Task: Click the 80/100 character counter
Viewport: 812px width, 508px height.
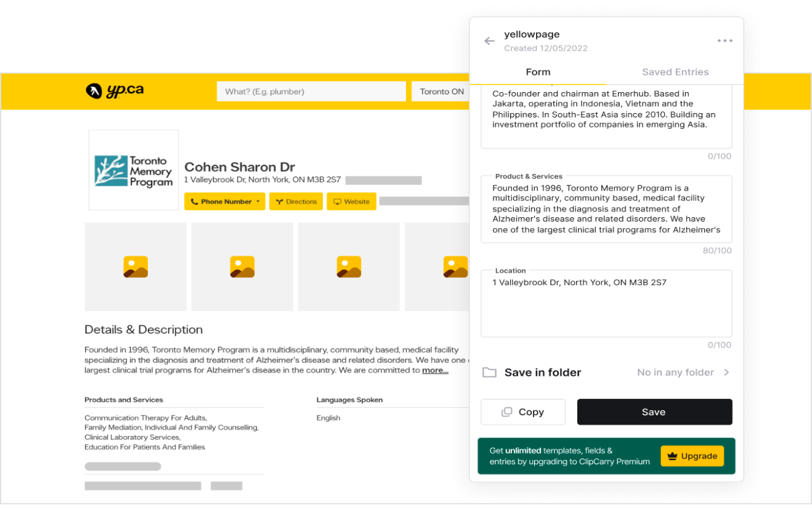Action: (717, 251)
